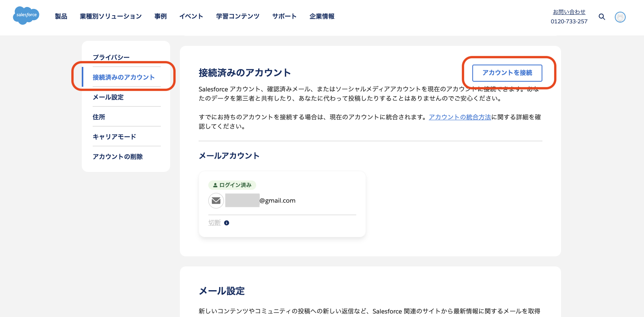Click the ログイン済み badge
The height and width of the screenshot is (317, 644).
point(232,185)
